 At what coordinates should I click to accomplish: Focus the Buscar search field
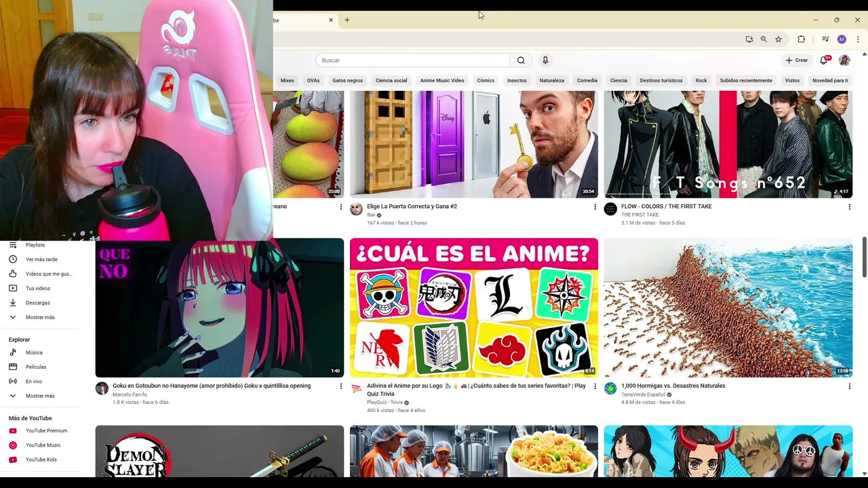[412, 60]
